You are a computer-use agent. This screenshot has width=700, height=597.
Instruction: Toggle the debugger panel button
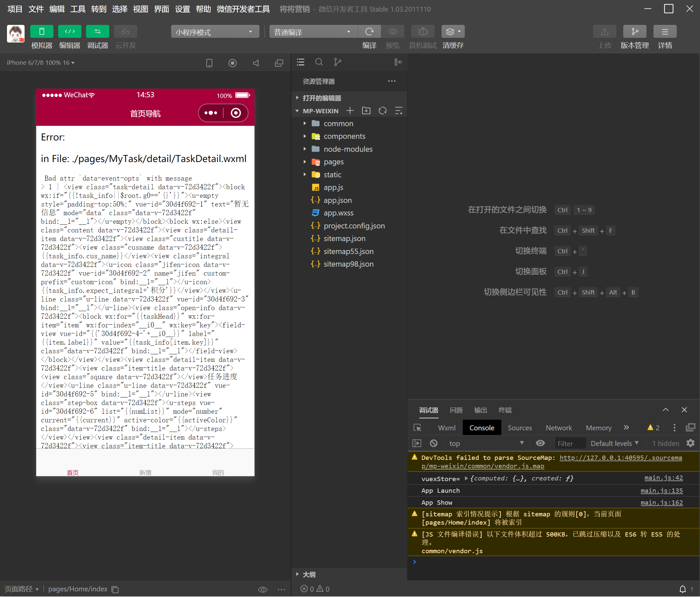(98, 32)
